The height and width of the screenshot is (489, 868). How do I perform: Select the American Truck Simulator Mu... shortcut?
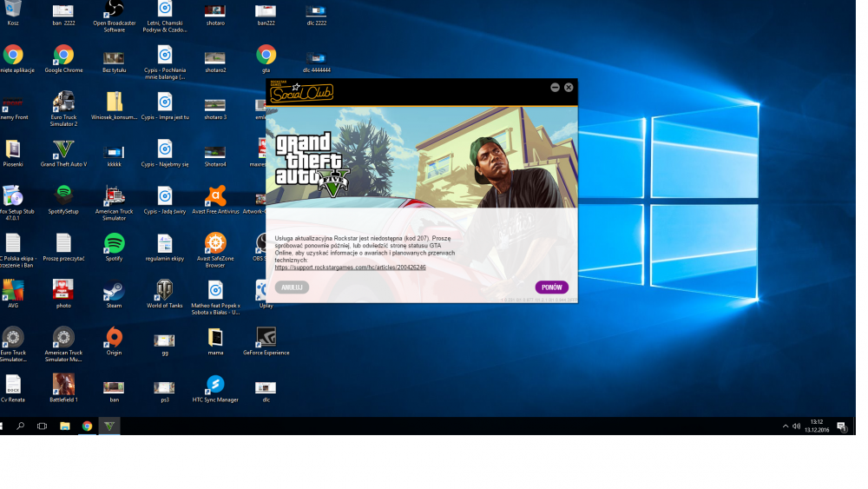click(x=63, y=345)
